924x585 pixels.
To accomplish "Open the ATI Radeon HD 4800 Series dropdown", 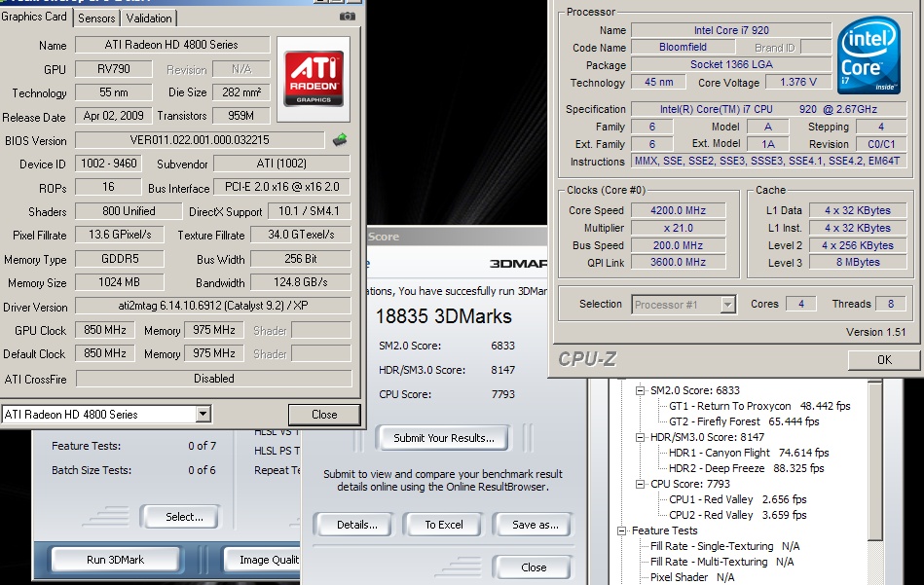I will coord(203,414).
